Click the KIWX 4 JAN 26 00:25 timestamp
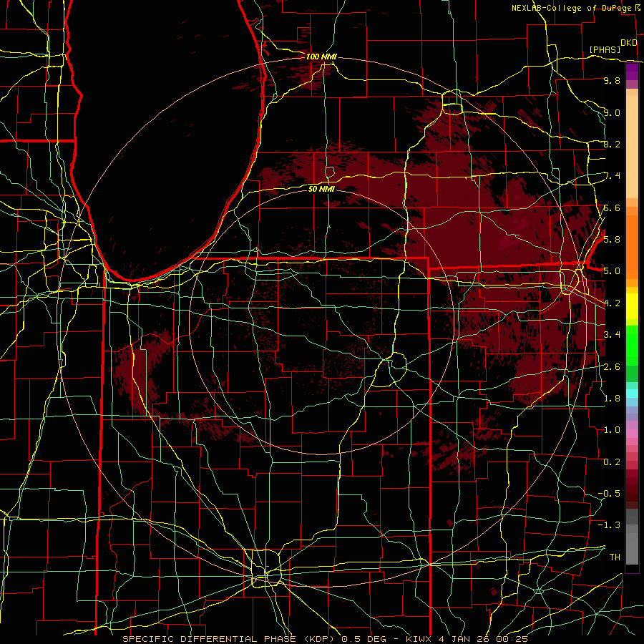The width and height of the screenshot is (644, 644). coord(467,639)
